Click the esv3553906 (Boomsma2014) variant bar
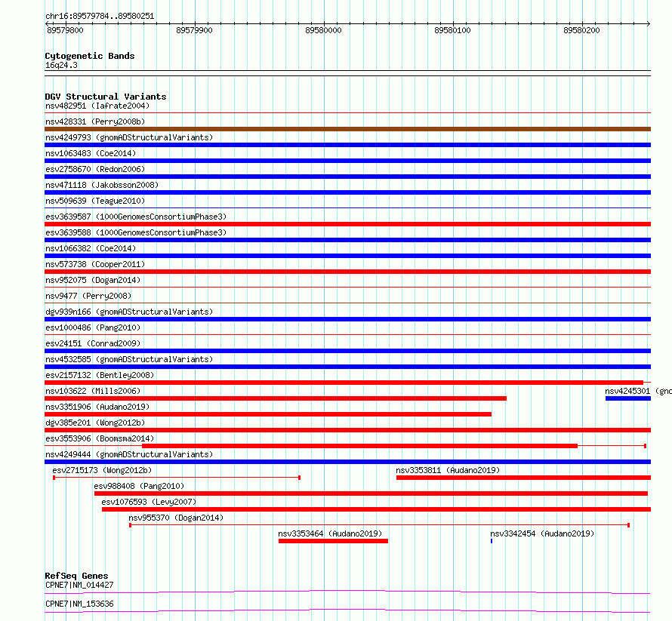672x621 pixels. point(359,446)
